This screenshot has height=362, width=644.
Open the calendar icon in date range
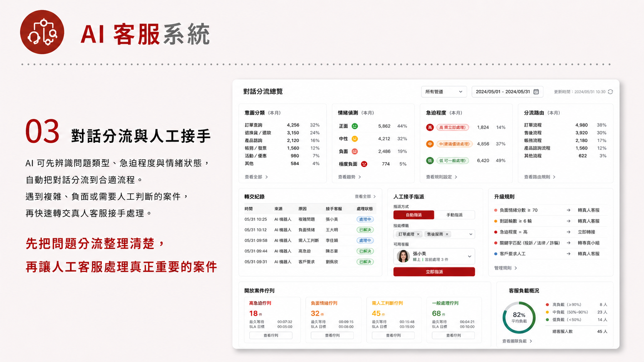coord(536,92)
